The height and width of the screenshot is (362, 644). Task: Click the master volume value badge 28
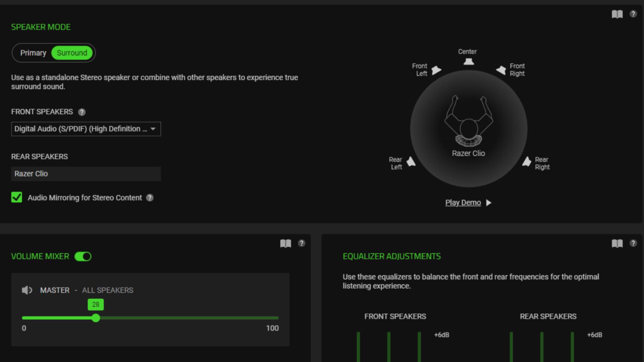[x=96, y=304]
